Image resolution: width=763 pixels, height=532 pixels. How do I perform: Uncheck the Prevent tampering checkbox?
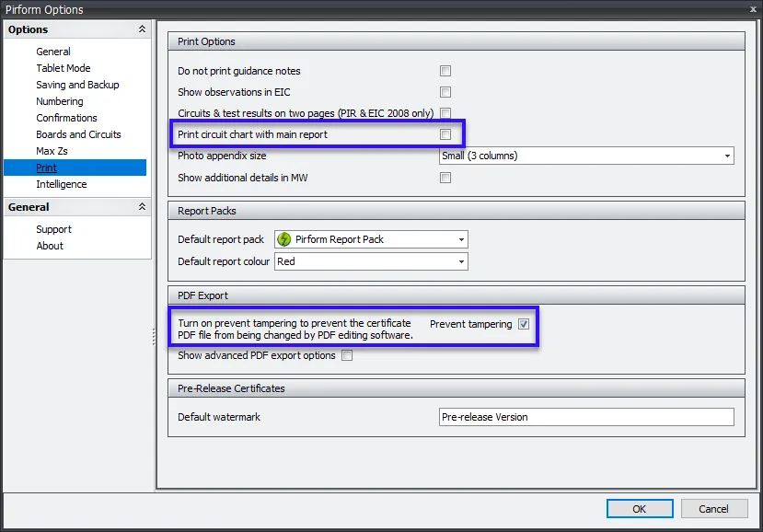point(523,324)
